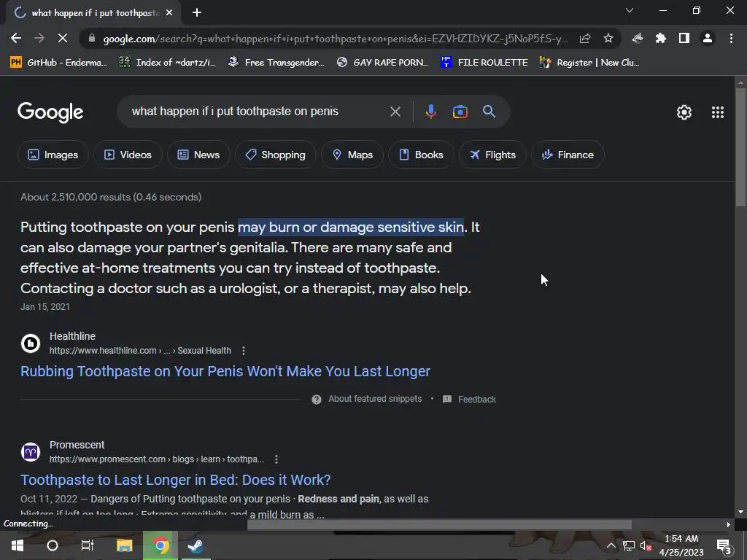Send Feedback on the featured snippet
Screen dimensions: 747x560
point(477,400)
